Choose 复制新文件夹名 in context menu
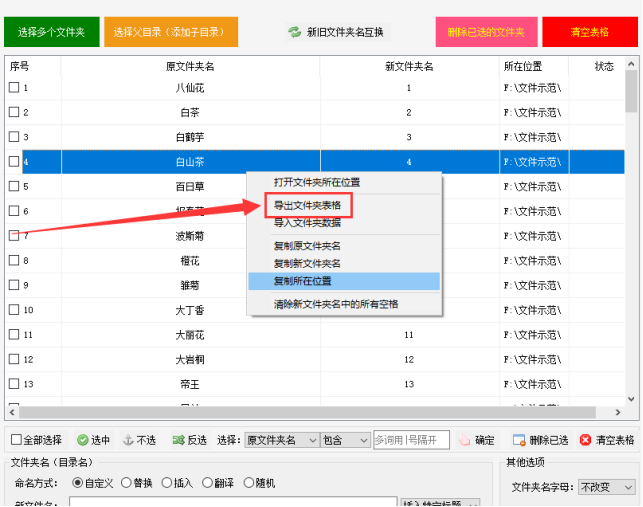Image resolution: width=643 pixels, height=507 pixels. click(x=307, y=263)
